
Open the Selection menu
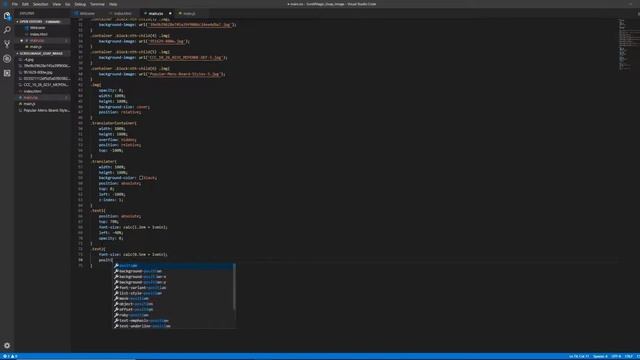(x=40, y=4)
